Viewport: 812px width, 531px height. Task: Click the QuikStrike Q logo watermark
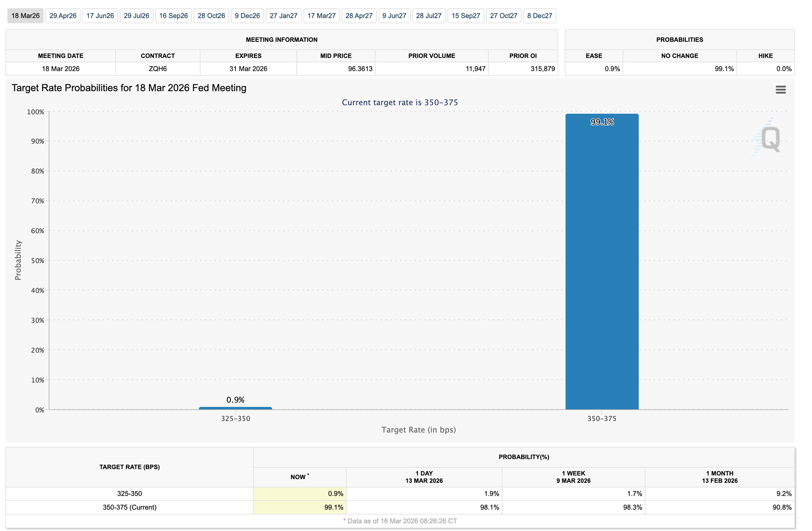click(x=770, y=139)
